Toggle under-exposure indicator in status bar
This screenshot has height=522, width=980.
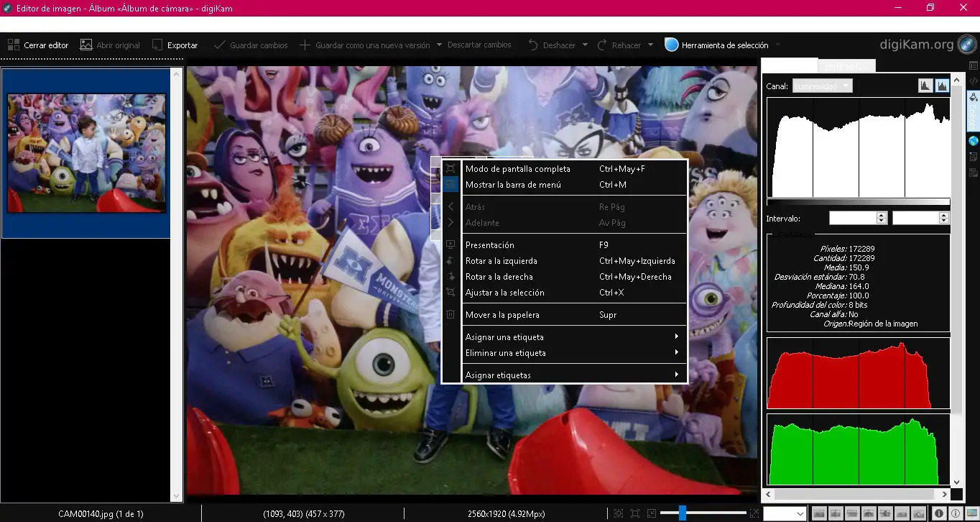pyautogui.click(x=938, y=513)
